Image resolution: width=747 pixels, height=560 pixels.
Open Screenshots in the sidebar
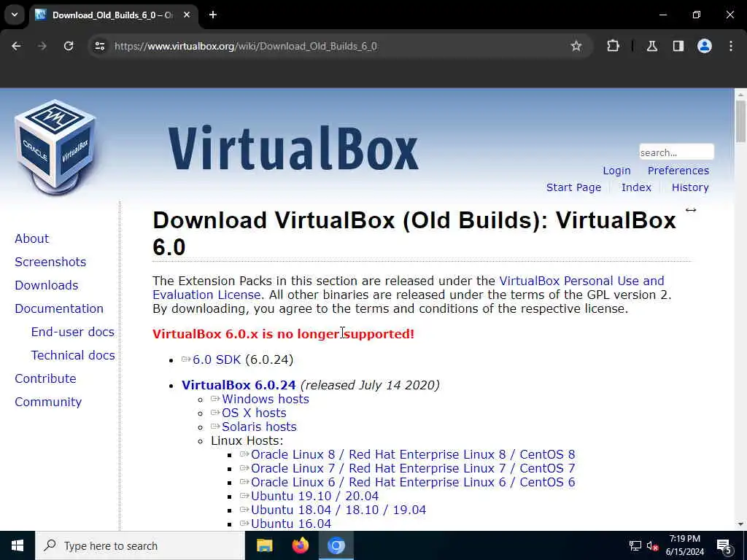click(x=50, y=262)
